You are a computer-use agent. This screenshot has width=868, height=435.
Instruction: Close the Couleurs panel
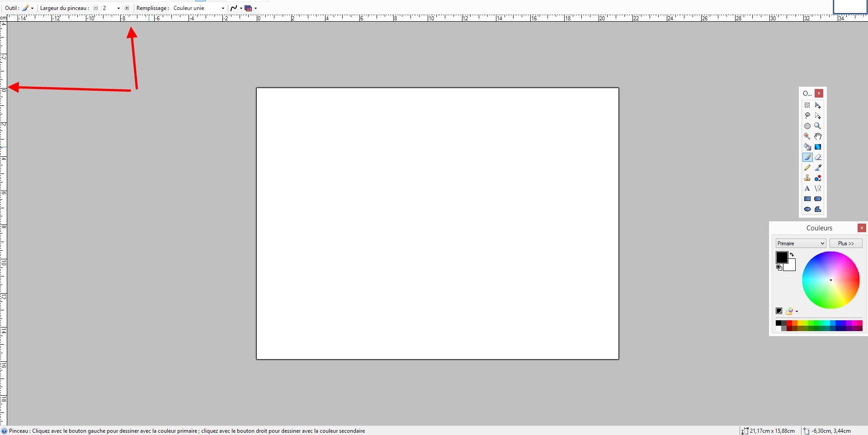point(862,228)
